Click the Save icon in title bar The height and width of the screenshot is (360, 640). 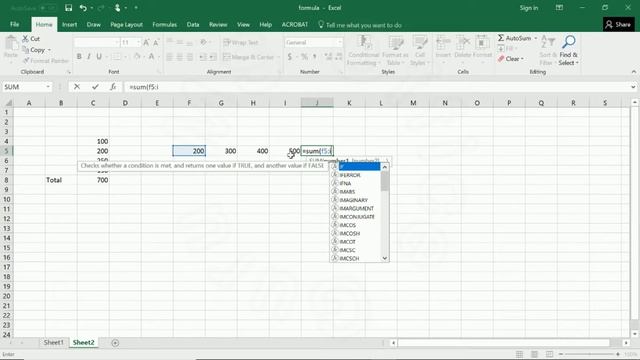[69, 8]
